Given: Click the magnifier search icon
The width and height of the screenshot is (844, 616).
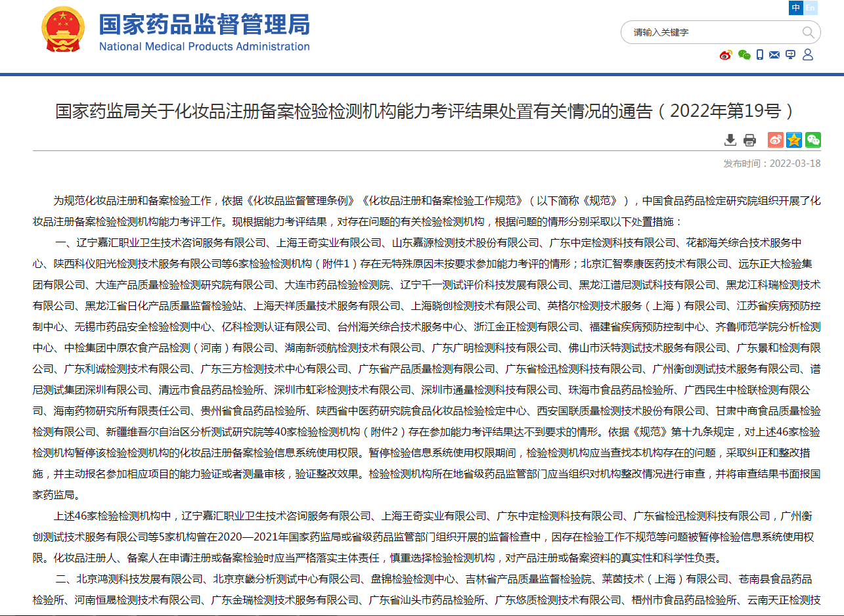Looking at the screenshot, I should pyautogui.click(x=808, y=32).
